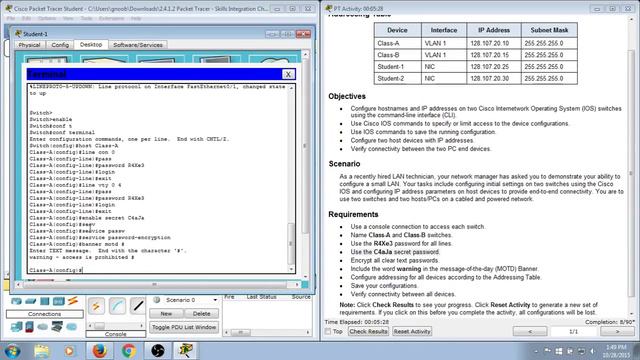Click the 128.107.20.25 IP address cell

point(494,67)
